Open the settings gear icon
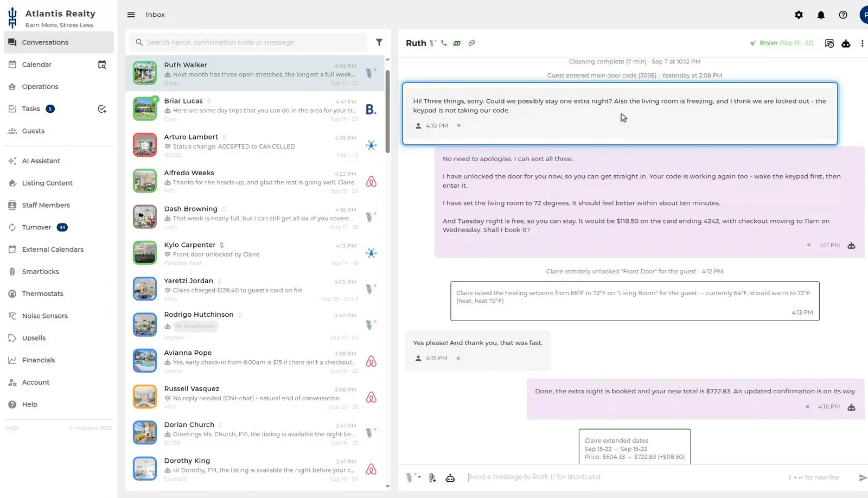This screenshot has width=868, height=498. [799, 15]
